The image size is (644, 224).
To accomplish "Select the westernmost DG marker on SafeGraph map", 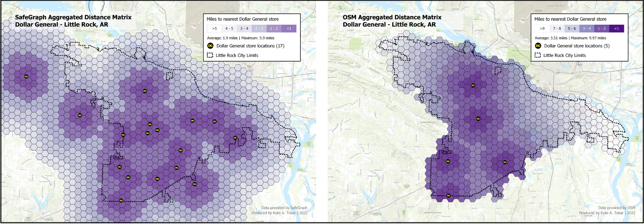I will point(26,76).
